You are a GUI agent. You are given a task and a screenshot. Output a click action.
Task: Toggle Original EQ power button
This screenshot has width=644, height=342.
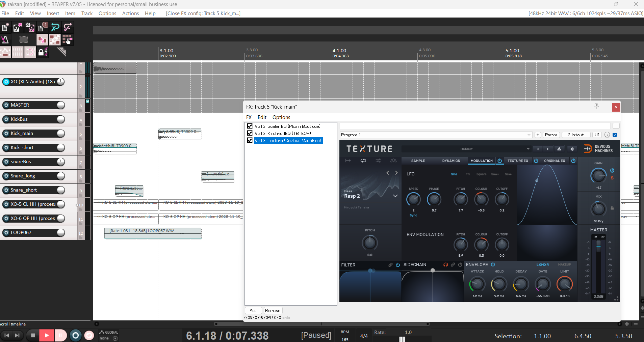pyautogui.click(x=573, y=161)
